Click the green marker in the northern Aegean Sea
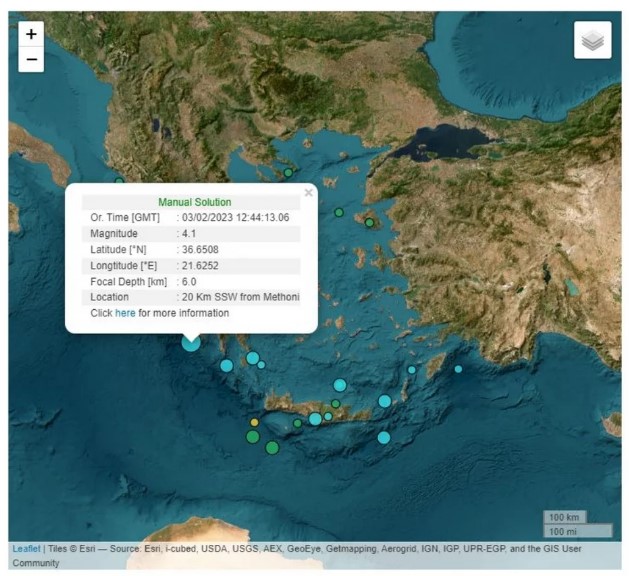 point(339,213)
